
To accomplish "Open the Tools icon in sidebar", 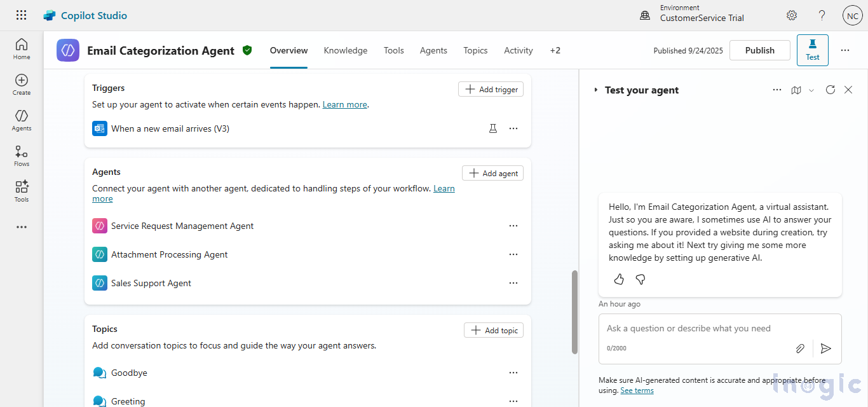I will tap(22, 191).
